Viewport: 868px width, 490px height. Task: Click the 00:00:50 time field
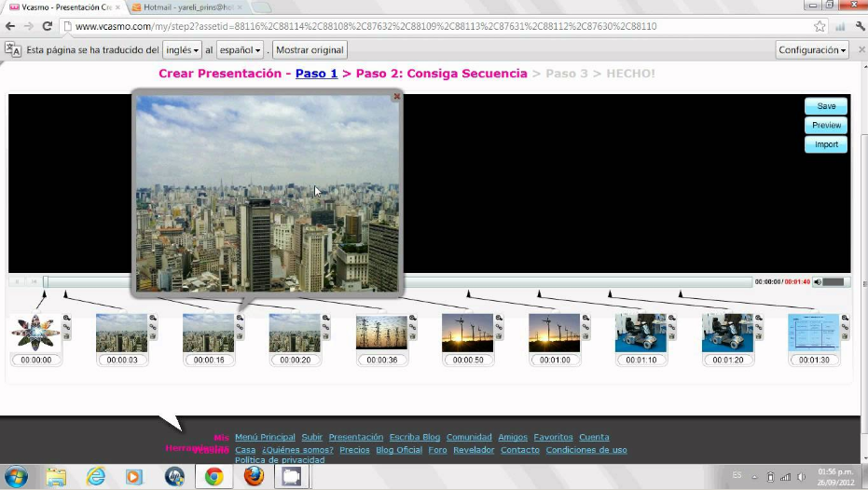(468, 360)
